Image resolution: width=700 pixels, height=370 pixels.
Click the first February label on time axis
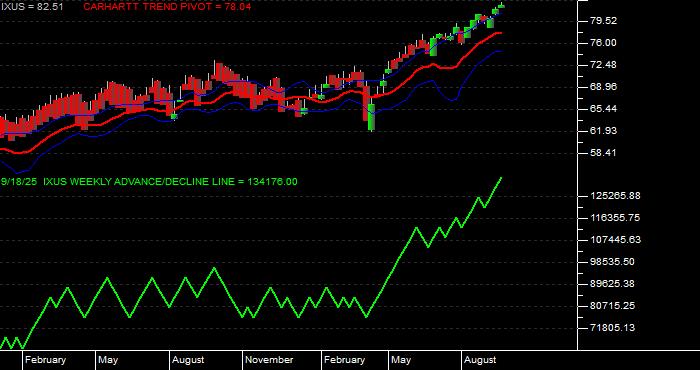tap(46, 360)
